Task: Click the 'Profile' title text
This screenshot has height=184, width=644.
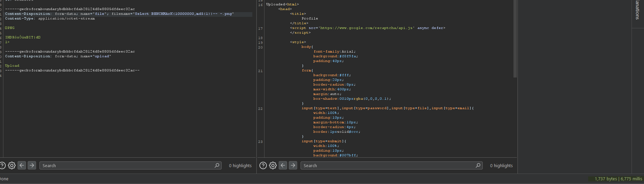Action: coord(310,19)
